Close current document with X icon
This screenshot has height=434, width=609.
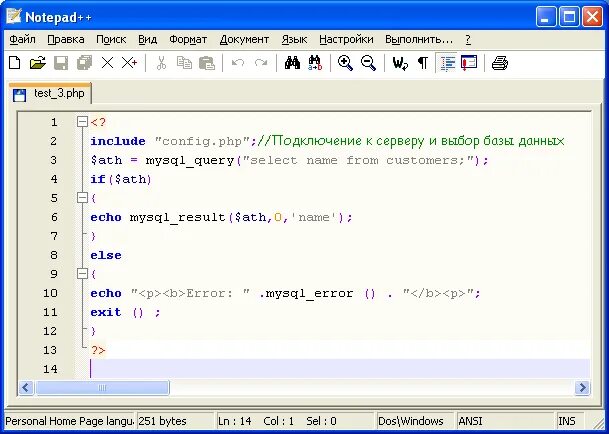tap(107, 63)
